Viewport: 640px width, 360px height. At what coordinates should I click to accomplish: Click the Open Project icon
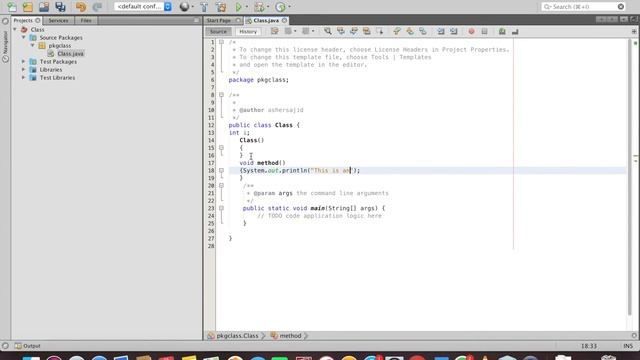click(44, 7)
